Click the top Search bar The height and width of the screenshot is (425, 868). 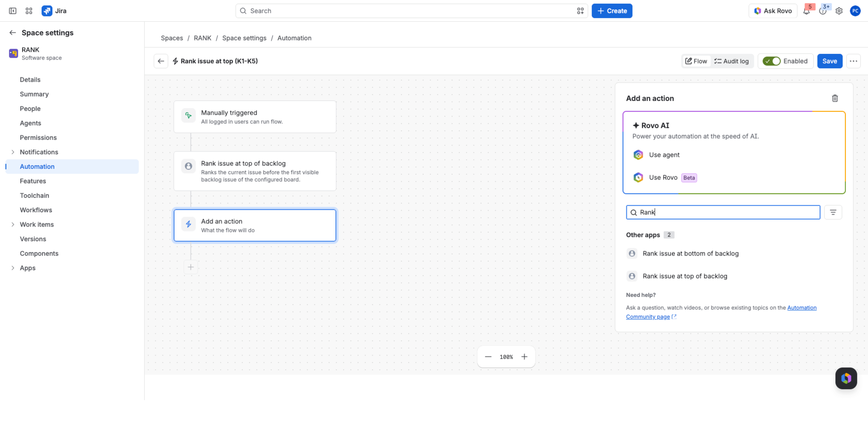point(411,11)
